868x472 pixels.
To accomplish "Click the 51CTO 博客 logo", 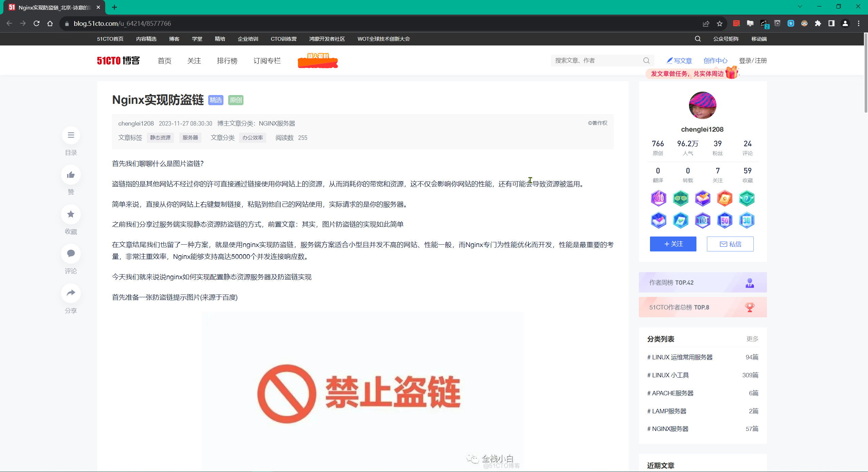I will click(x=118, y=61).
